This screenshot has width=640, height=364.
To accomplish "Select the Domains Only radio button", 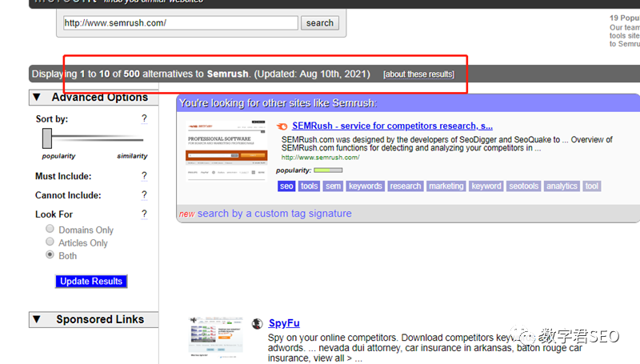I will 50,229.
